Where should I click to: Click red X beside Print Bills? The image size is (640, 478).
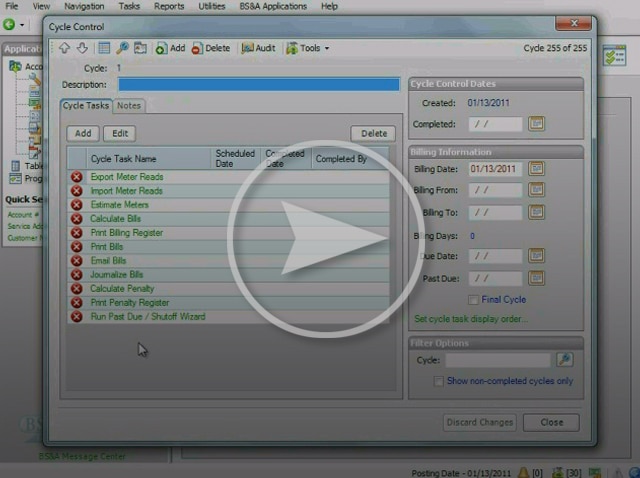[76, 247]
